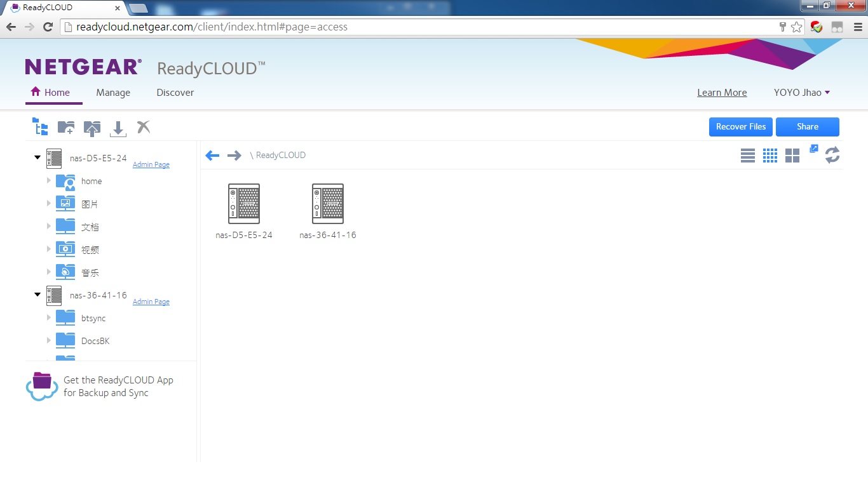The image size is (868, 478).
Task: Click the NETGEAR logo
Action: coord(83,67)
